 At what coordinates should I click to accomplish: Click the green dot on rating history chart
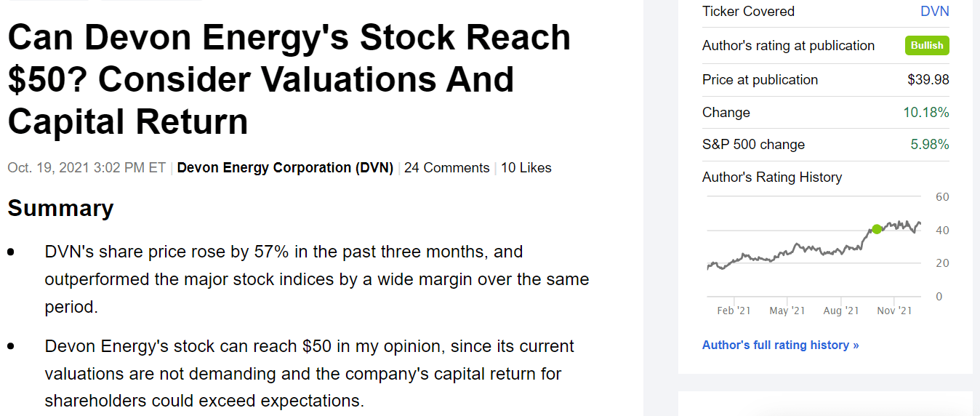coord(877,229)
